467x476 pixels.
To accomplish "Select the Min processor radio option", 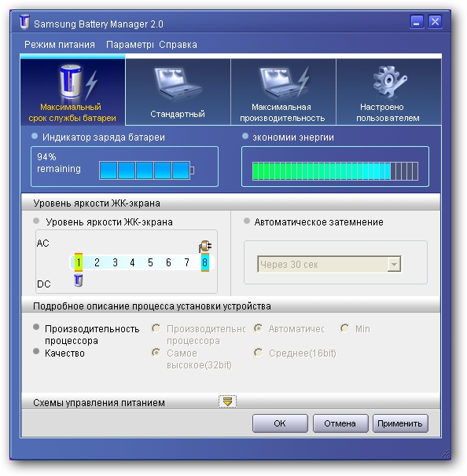I will click(x=345, y=328).
